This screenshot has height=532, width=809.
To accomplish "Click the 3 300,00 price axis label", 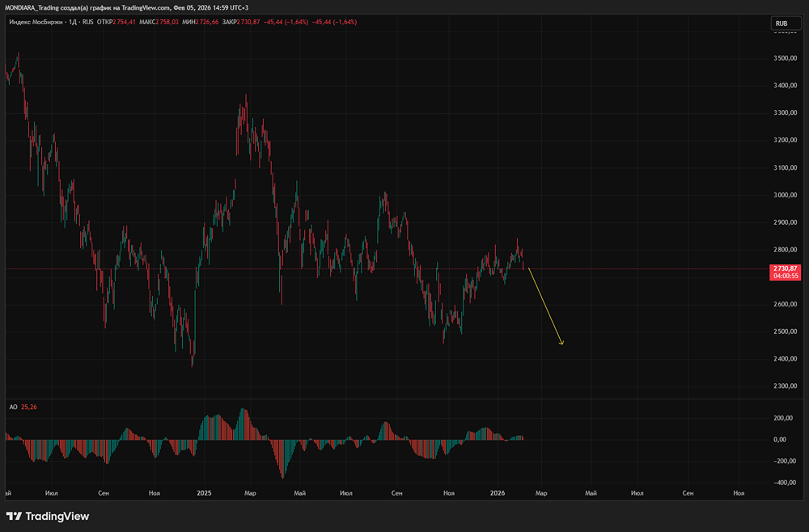I will [x=786, y=113].
